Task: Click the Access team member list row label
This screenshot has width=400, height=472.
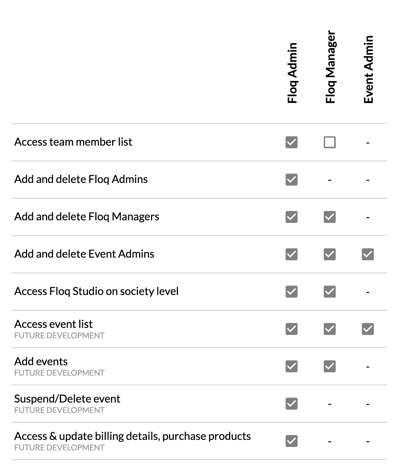Action: [x=73, y=142]
